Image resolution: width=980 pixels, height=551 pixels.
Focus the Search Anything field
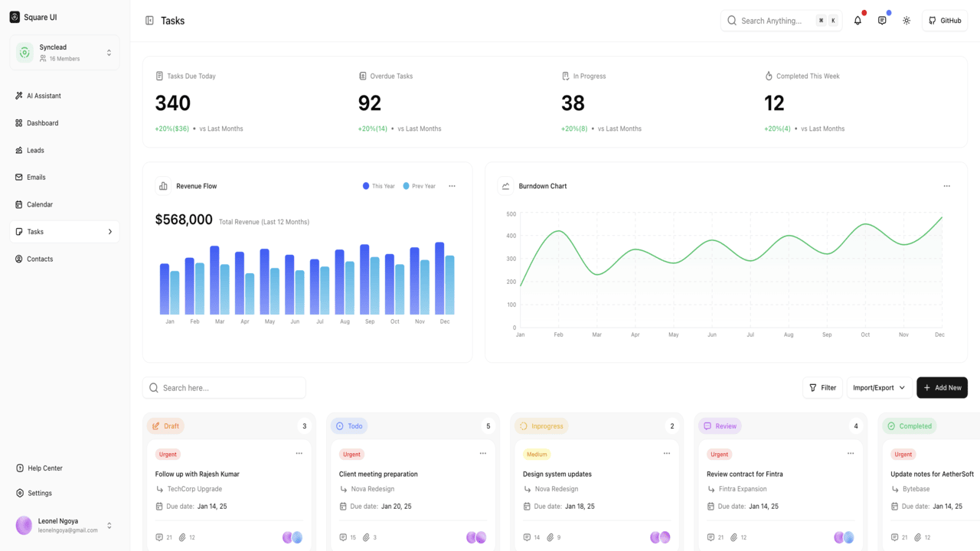click(x=781, y=21)
